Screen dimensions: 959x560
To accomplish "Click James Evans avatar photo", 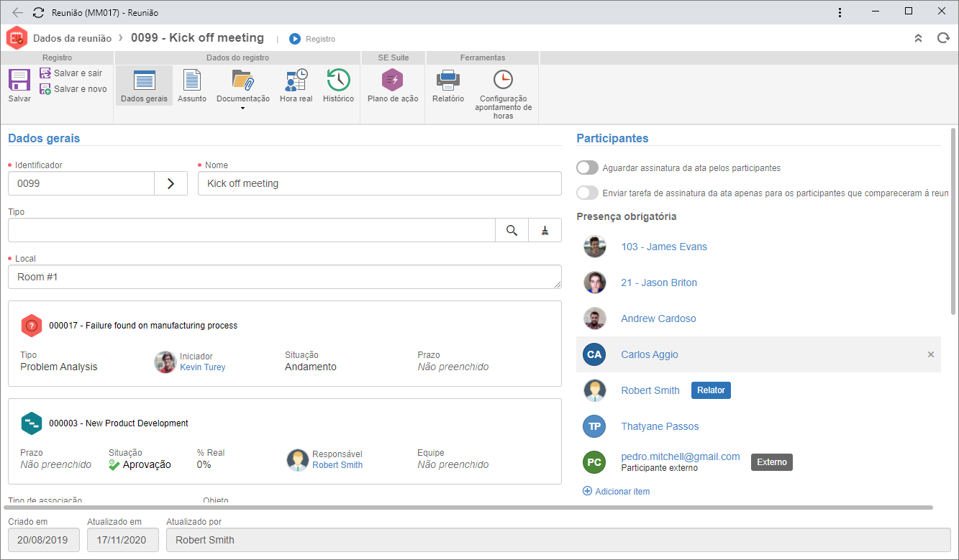I will click(x=594, y=247).
